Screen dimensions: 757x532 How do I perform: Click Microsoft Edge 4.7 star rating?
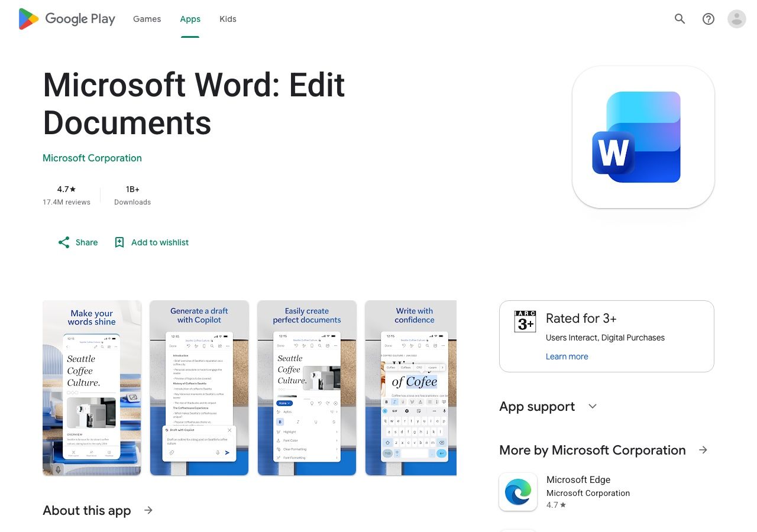pos(557,505)
